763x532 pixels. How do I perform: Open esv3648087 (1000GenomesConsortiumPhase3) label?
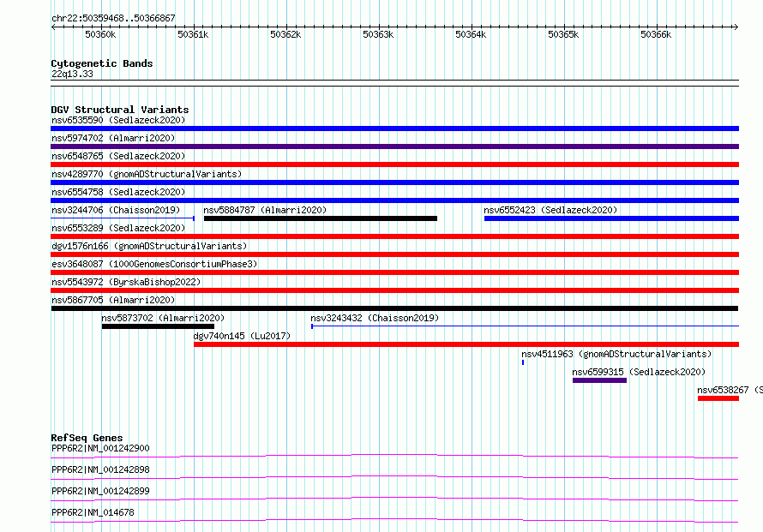coord(154,264)
